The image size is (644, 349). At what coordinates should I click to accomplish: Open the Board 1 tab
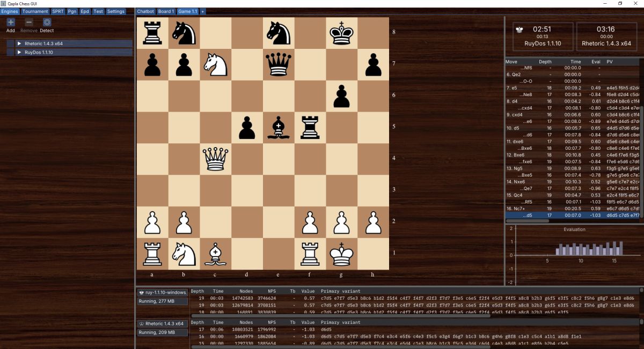point(166,11)
